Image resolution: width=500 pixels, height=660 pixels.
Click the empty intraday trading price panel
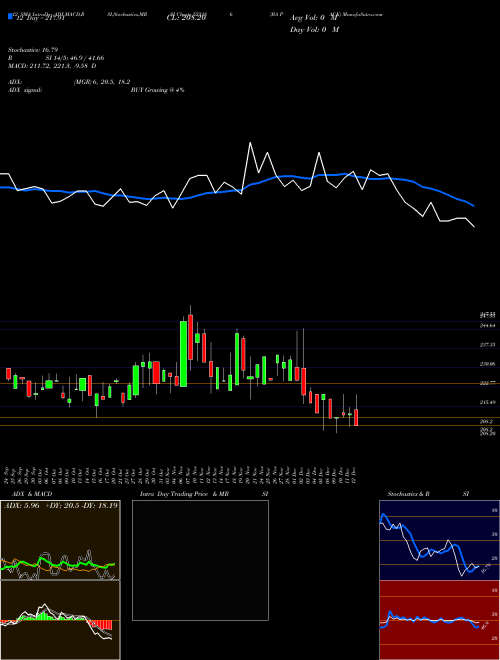200,560
